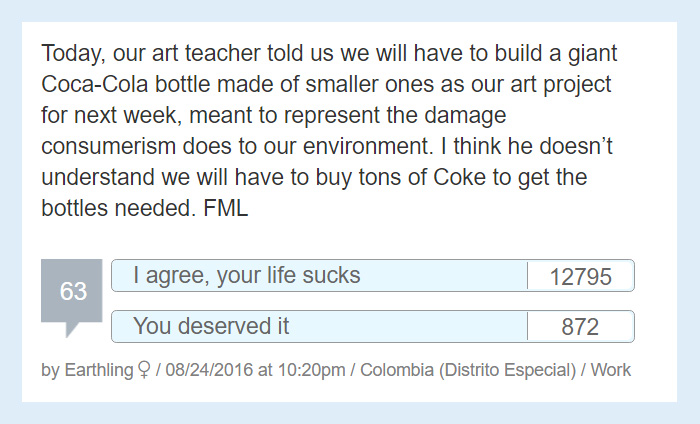Open the author Earthling's profile
The image size is (700, 424).
coord(99,370)
